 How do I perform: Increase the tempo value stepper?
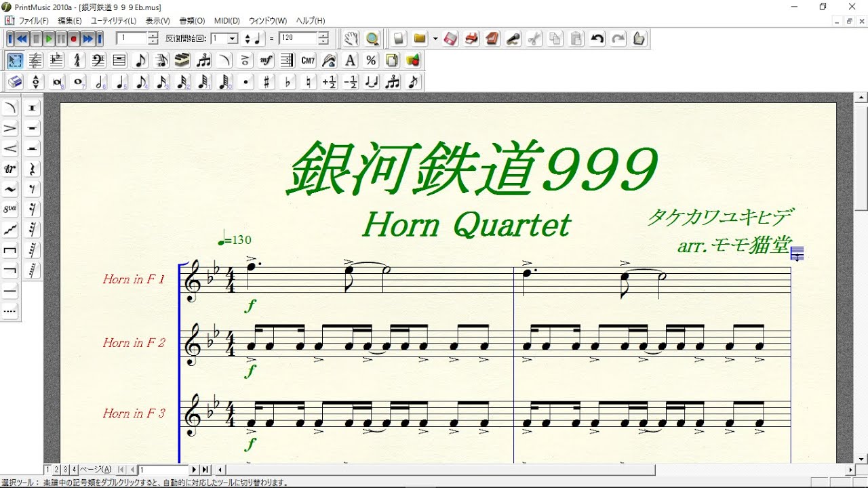coord(324,35)
